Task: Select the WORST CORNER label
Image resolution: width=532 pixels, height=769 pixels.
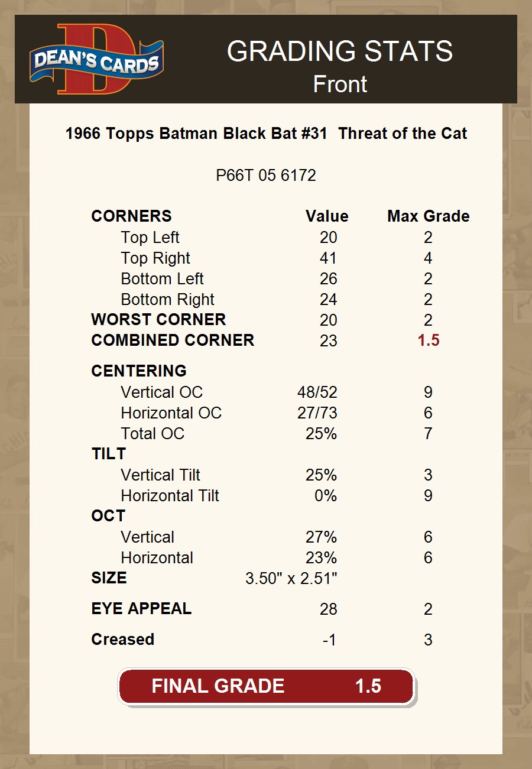Action: 158,320
